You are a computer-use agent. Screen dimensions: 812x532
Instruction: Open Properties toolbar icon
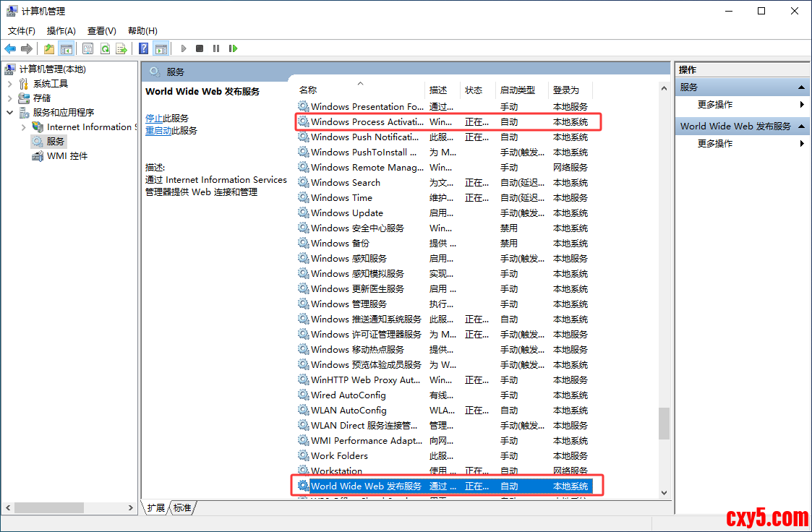88,48
